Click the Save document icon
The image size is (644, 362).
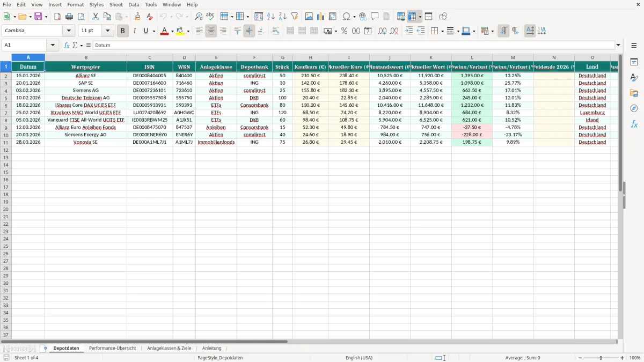click(38, 17)
